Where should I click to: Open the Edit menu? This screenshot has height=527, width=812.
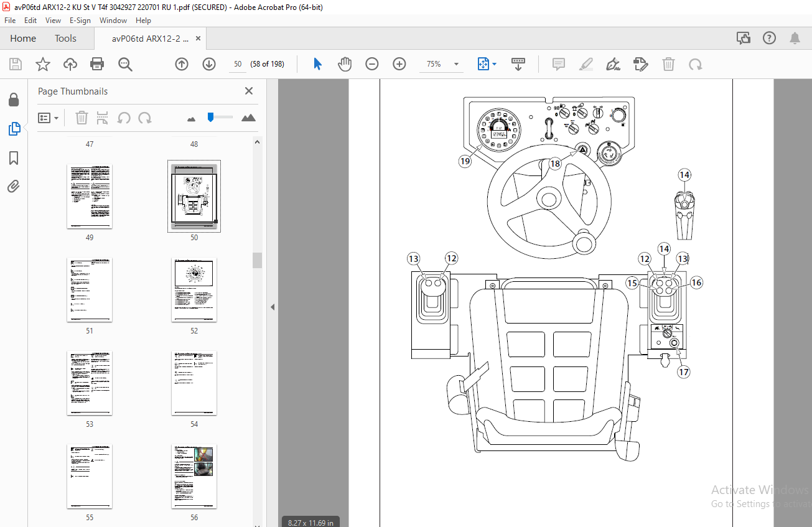click(30, 21)
